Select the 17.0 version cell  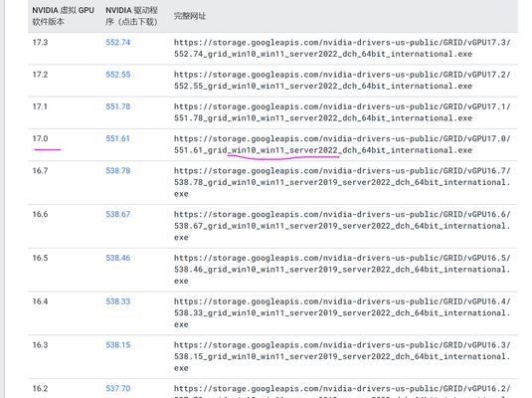click(x=40, y=138)
